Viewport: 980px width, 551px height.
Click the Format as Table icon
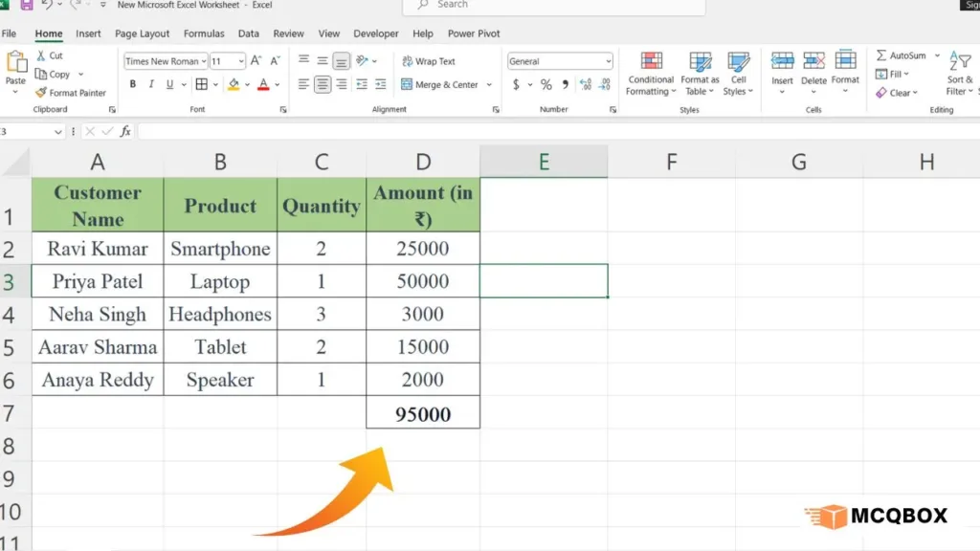(x=701, y=62)
